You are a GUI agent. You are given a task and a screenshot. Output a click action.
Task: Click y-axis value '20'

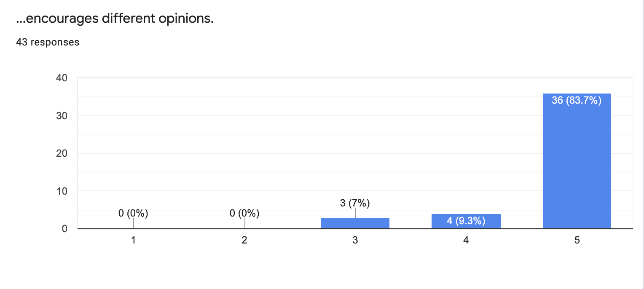[62, 154]
